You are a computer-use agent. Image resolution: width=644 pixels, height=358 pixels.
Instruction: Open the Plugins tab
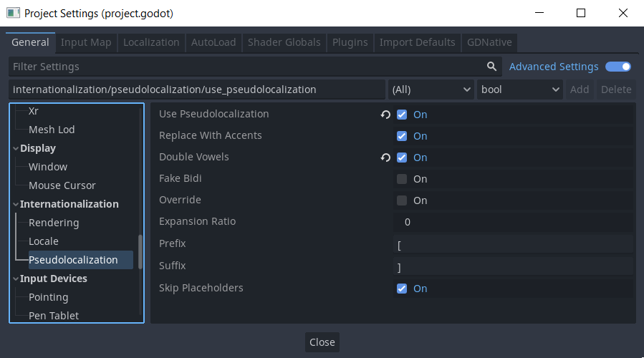(350, 42)
